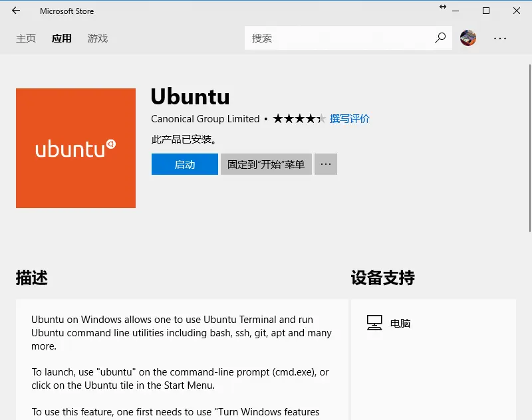The width and height of the screenshot is (532, 420).
Task: Click the paragraph starting "To launch, use"
Action: (x=180, y=379)
